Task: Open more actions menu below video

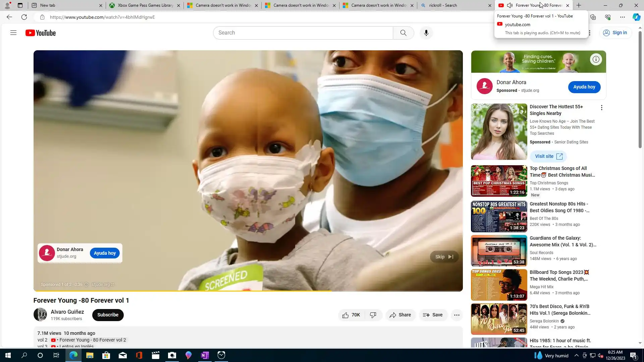Action: tap(457, 315)
